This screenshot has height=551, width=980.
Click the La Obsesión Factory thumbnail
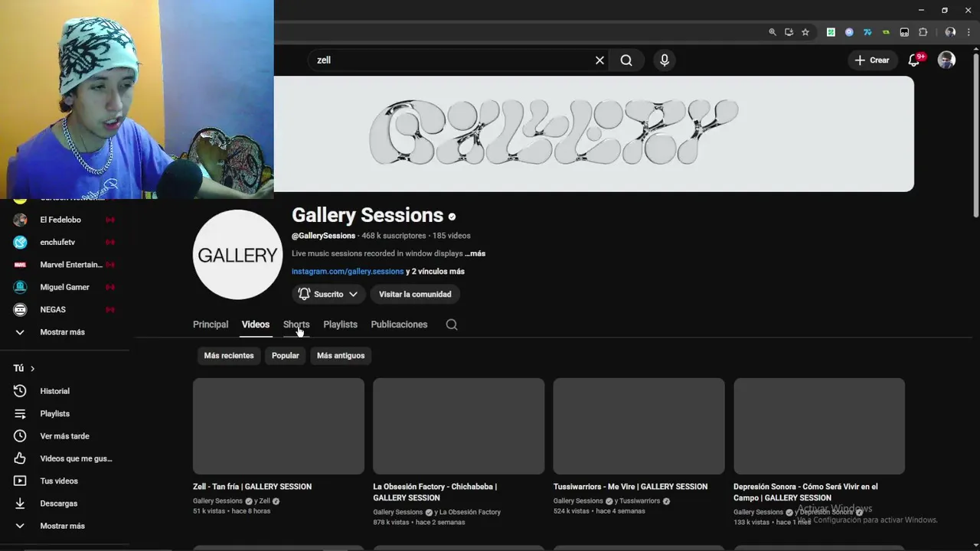click(x=459, y=426)
